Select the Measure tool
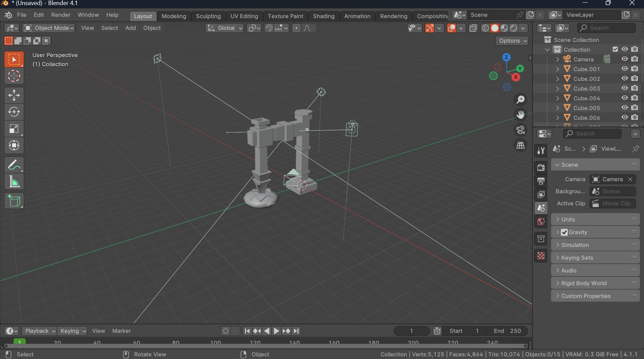644x359 pixels. pyautogui.click(x=14, y=182)
